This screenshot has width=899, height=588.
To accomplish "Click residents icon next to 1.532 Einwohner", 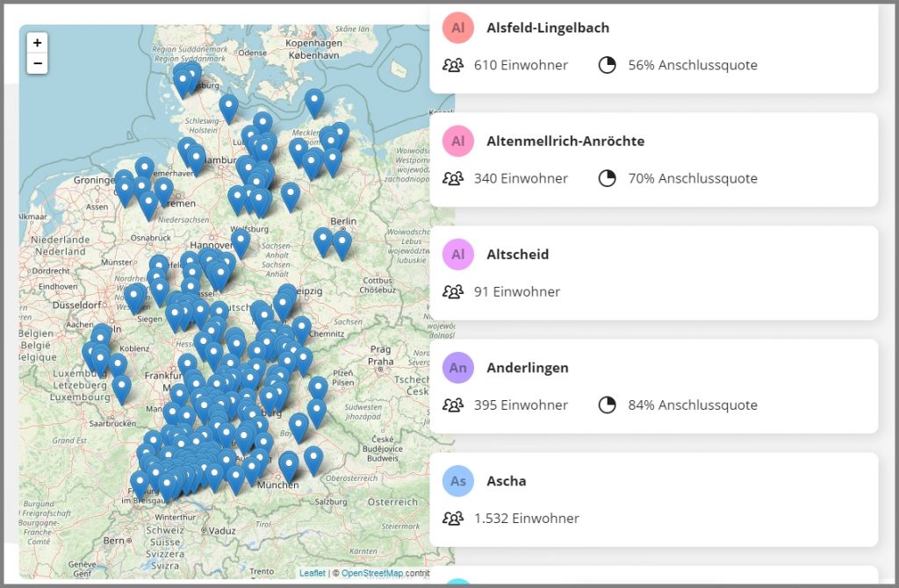I will (453, 518).
